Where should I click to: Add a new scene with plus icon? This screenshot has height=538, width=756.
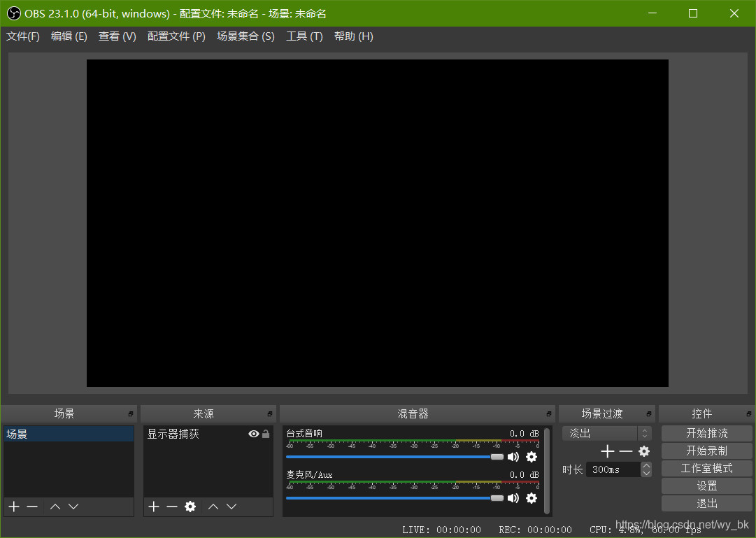click(14, 506)
